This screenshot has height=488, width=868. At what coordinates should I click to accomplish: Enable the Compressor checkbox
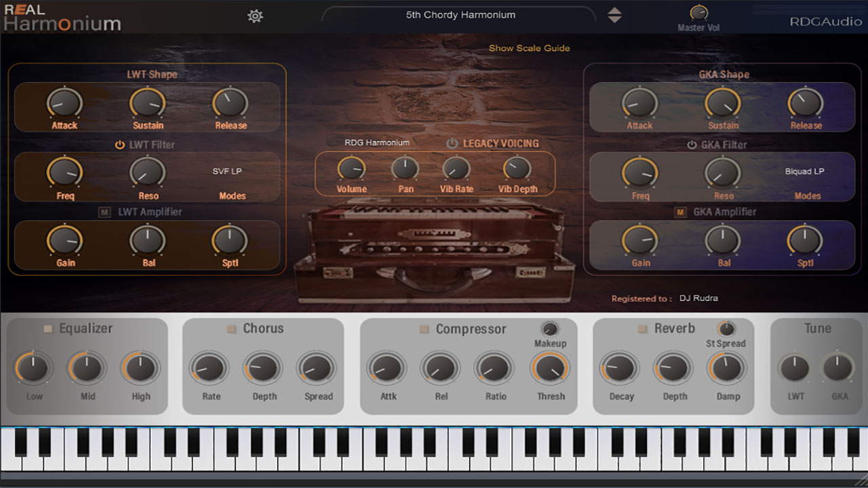[x=424, y=329]
